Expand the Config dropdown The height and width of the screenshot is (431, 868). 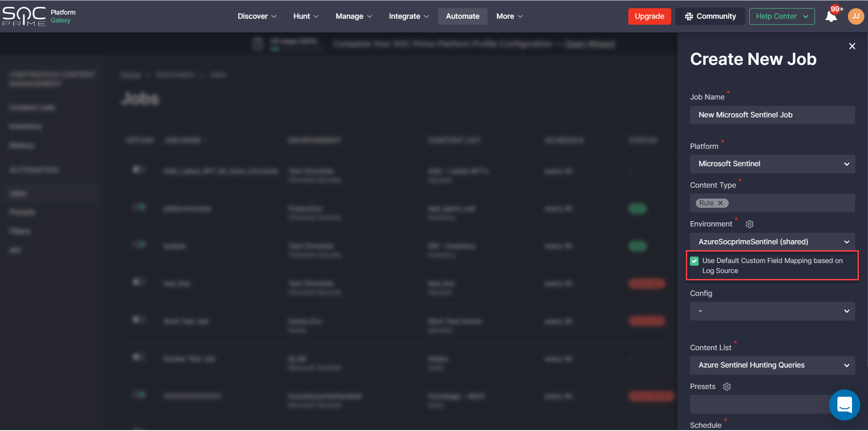click(x=772, y=311)
